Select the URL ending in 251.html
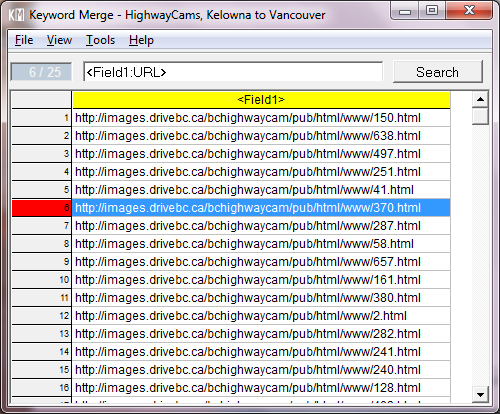Screen dimensions: 500x414 tap(261, 172)
